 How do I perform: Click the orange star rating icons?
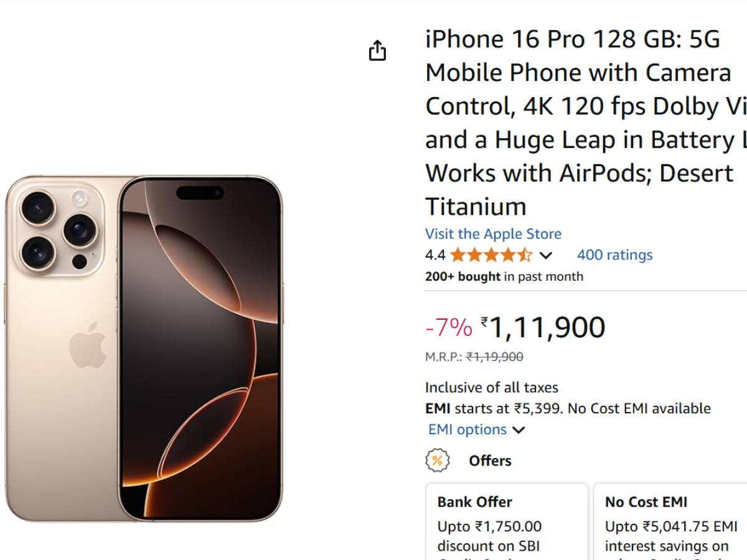[491, 255]
